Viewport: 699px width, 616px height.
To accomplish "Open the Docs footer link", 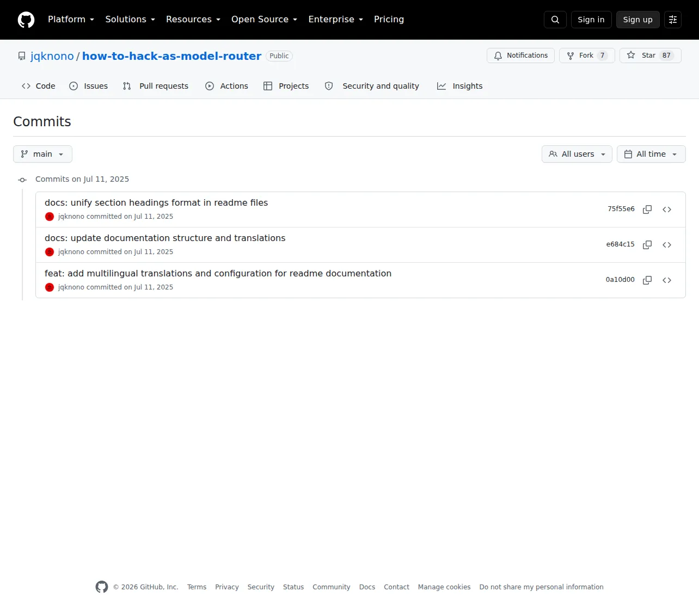I will point(367,587).
